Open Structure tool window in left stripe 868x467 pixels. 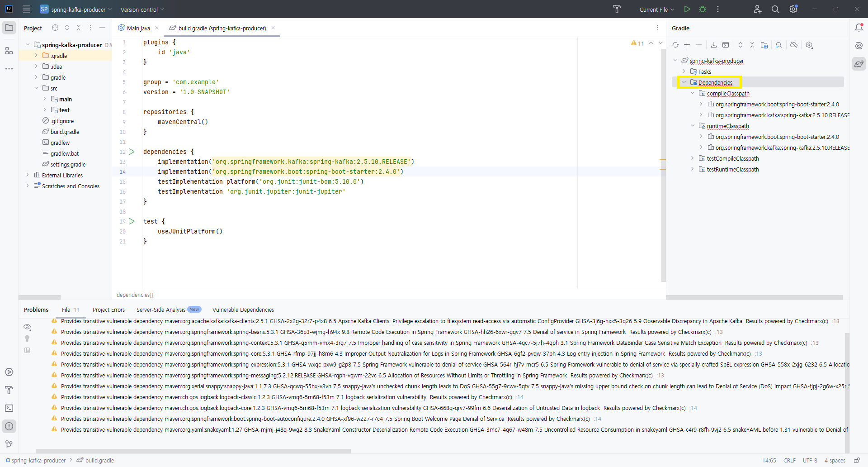tap(9, 51)
